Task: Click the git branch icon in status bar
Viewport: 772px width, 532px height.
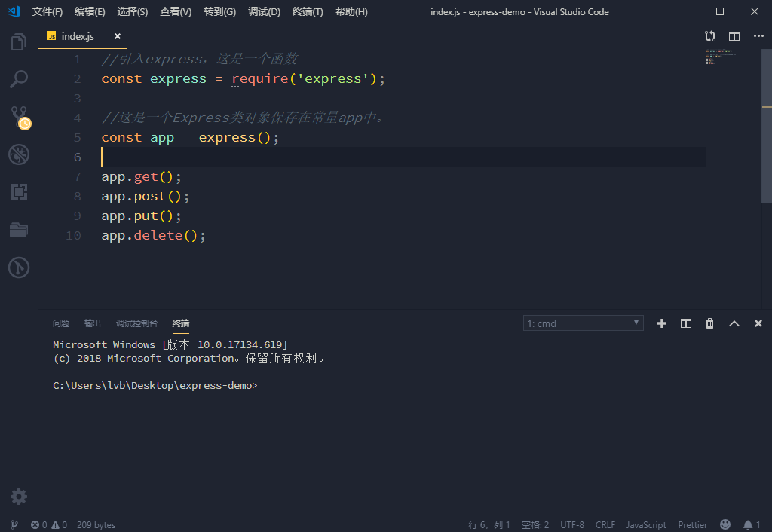Action: pos(14,525)
